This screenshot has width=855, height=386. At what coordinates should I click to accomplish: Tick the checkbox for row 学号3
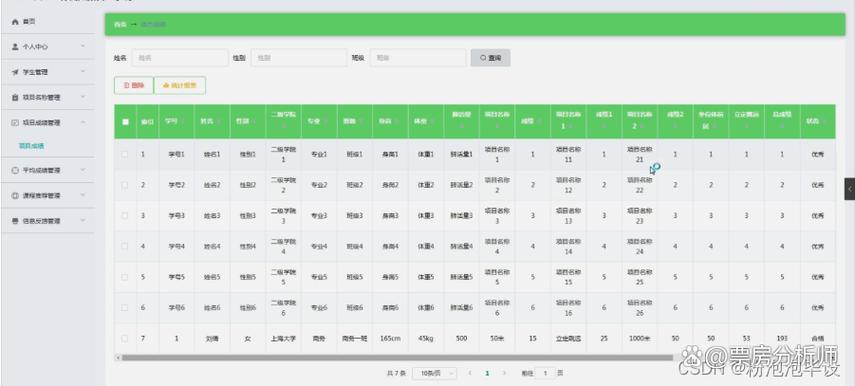125,215
